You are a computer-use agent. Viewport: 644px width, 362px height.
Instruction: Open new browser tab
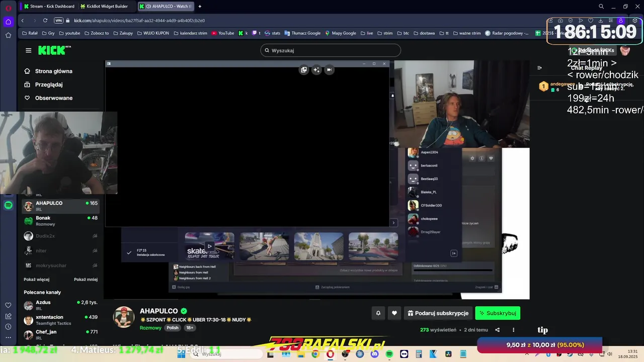(200, 7)
